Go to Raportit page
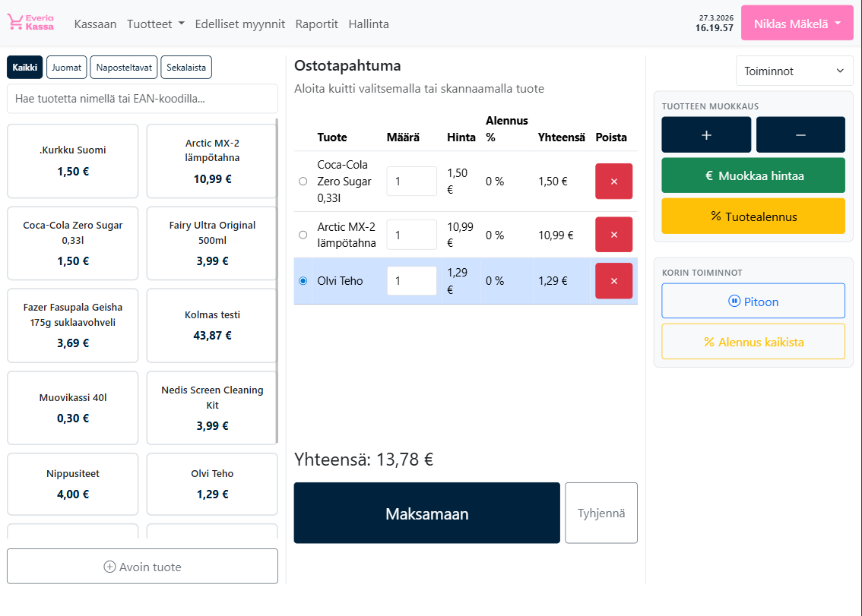The width and height of the screenshot is (862, 616). click(316, 24)
